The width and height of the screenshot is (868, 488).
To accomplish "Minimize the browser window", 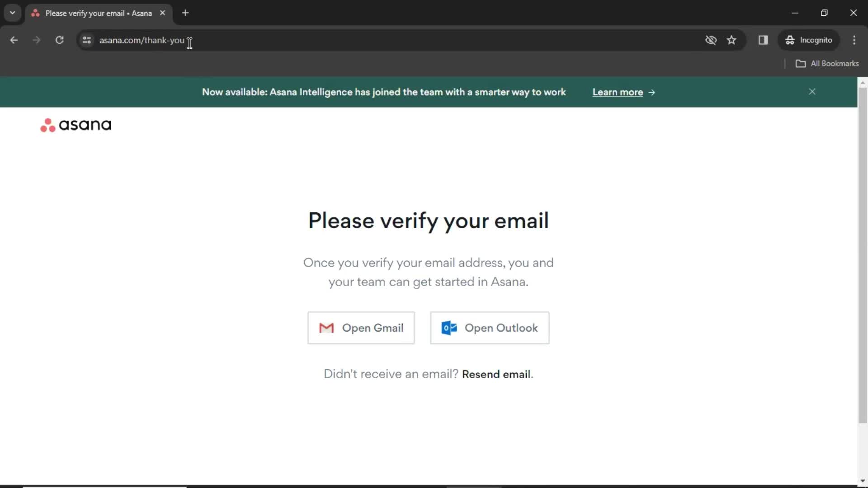I will (x=795, y=13).
